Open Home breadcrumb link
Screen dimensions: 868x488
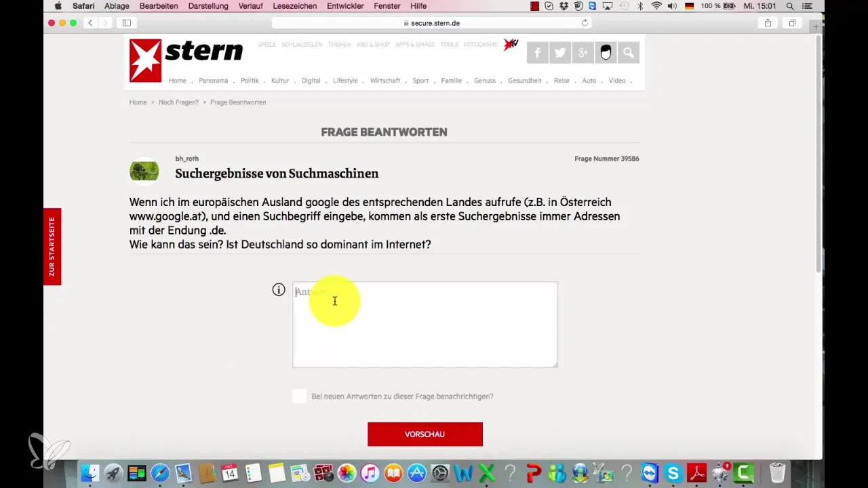(x=138, y=102)
